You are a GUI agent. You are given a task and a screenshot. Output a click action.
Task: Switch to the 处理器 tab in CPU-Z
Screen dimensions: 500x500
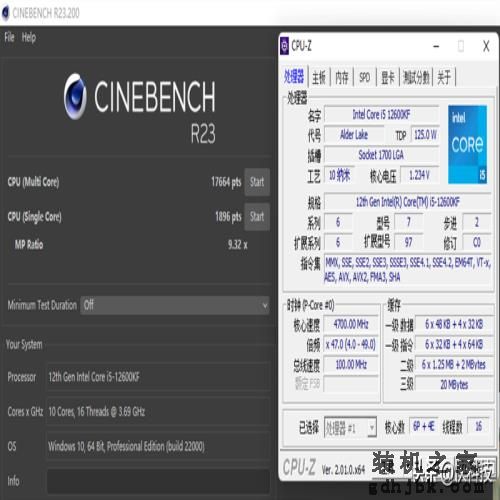(x=294, y=77)
